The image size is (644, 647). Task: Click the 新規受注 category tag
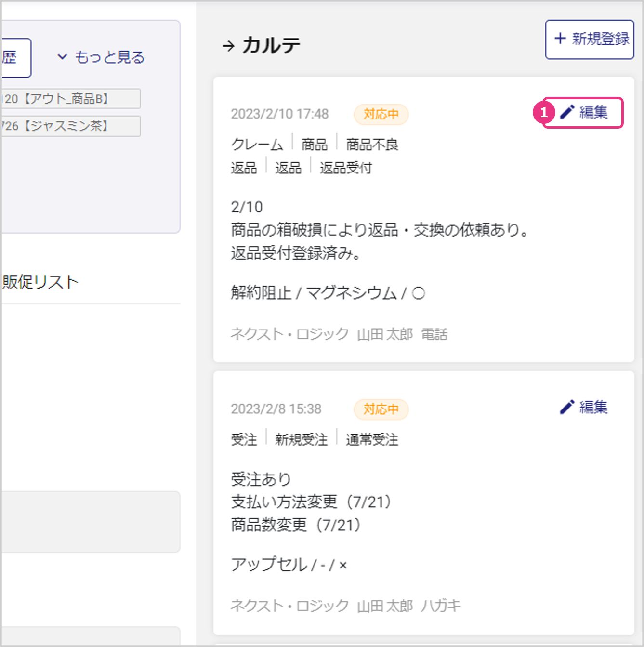point(301,440)
